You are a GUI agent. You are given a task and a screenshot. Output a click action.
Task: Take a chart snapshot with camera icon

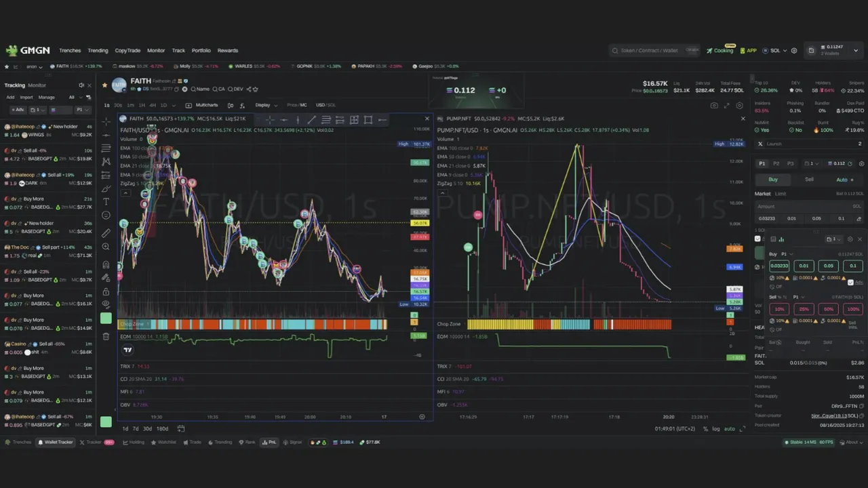[714, 106]
